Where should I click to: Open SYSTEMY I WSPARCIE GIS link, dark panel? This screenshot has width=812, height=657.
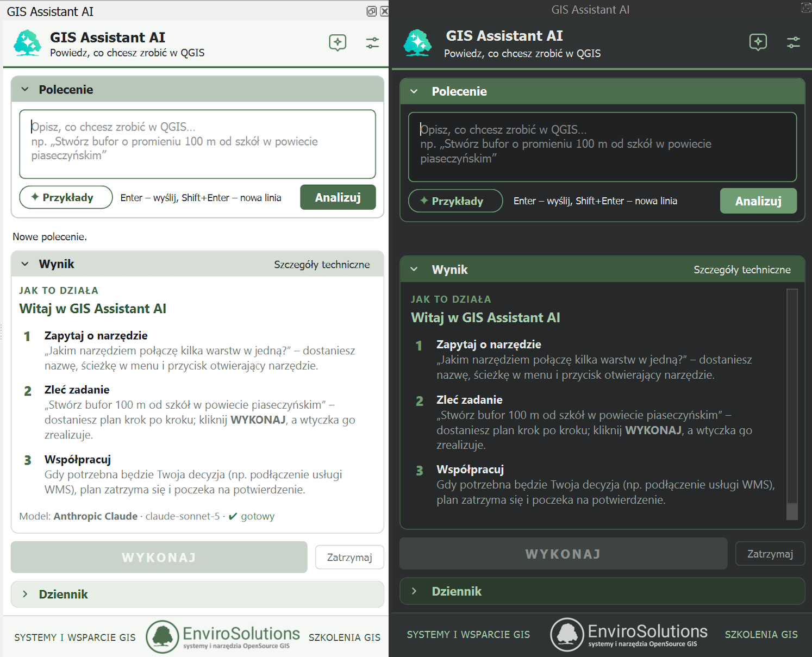point(469,635)
